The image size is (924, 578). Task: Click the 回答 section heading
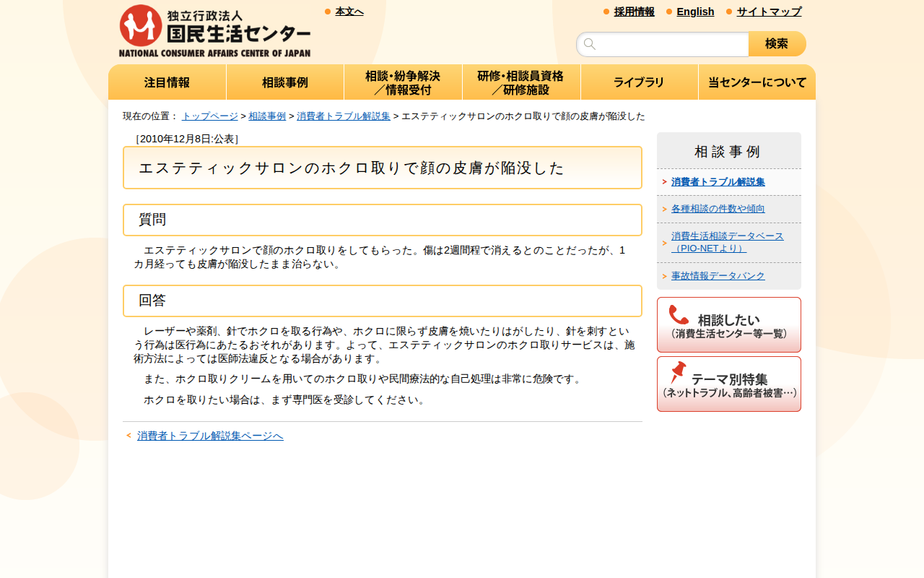click(x=383, y=301)
